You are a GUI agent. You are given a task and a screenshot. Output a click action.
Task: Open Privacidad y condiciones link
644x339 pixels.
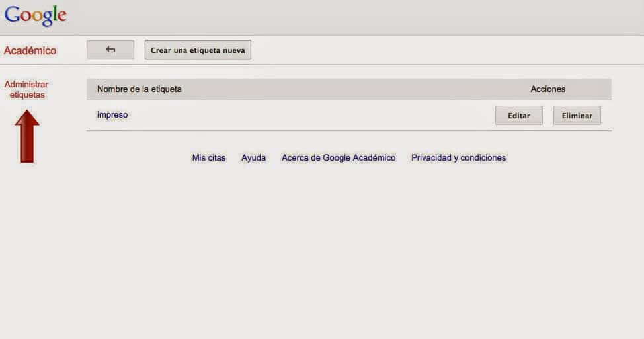click(x=458, y=157)
